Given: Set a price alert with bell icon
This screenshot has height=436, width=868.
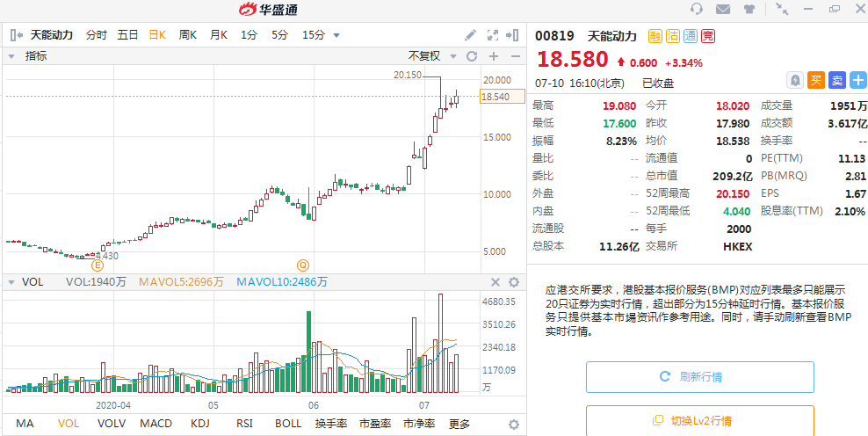Looking at the screenshot, I should (x=795, y=80).
